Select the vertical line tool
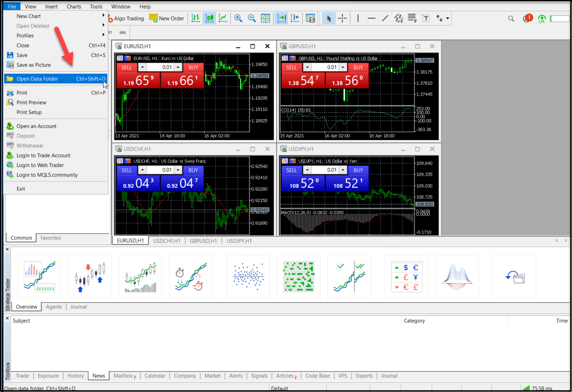 click(358, 18)
